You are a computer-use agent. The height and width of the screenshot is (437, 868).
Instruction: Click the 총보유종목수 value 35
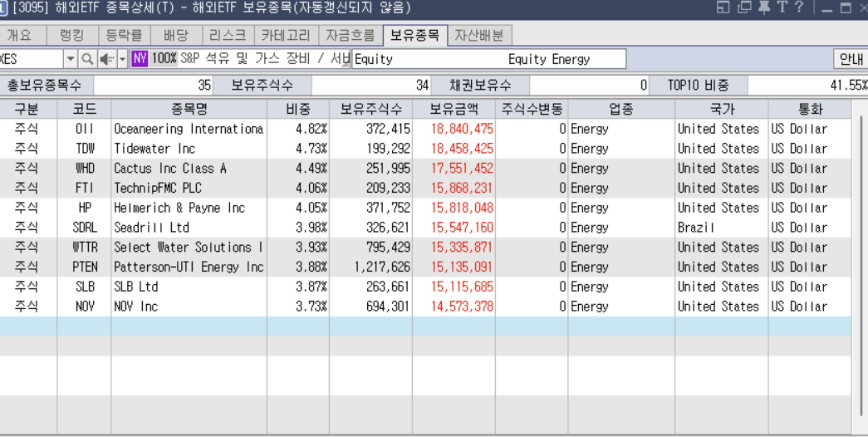tap(204, 86)
